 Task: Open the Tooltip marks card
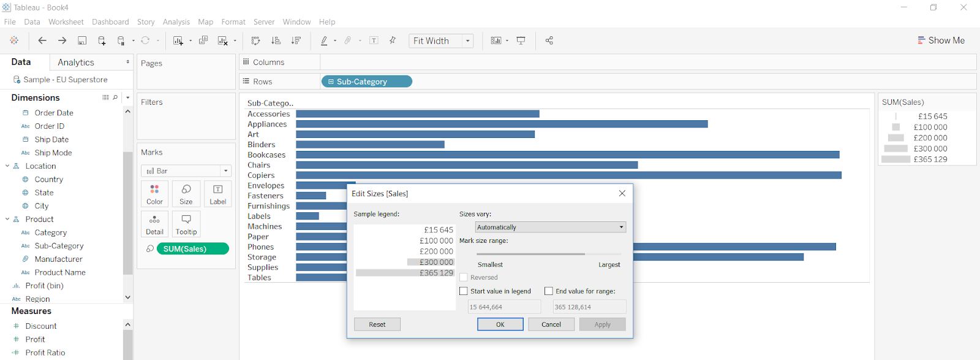pos(186,224)
